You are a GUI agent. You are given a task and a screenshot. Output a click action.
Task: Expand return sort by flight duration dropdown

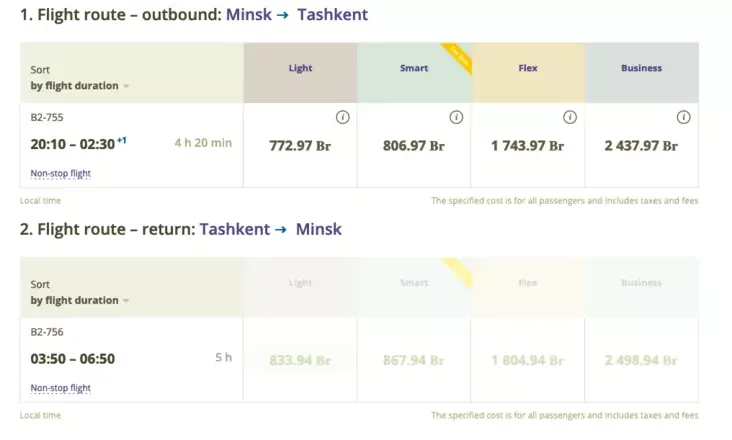point(80,300)
